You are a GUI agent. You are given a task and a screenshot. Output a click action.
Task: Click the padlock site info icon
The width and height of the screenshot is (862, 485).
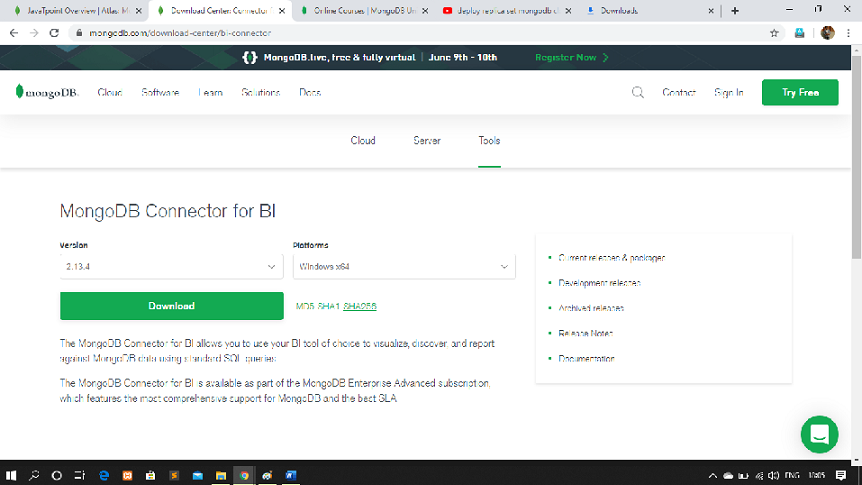[79, 33]
